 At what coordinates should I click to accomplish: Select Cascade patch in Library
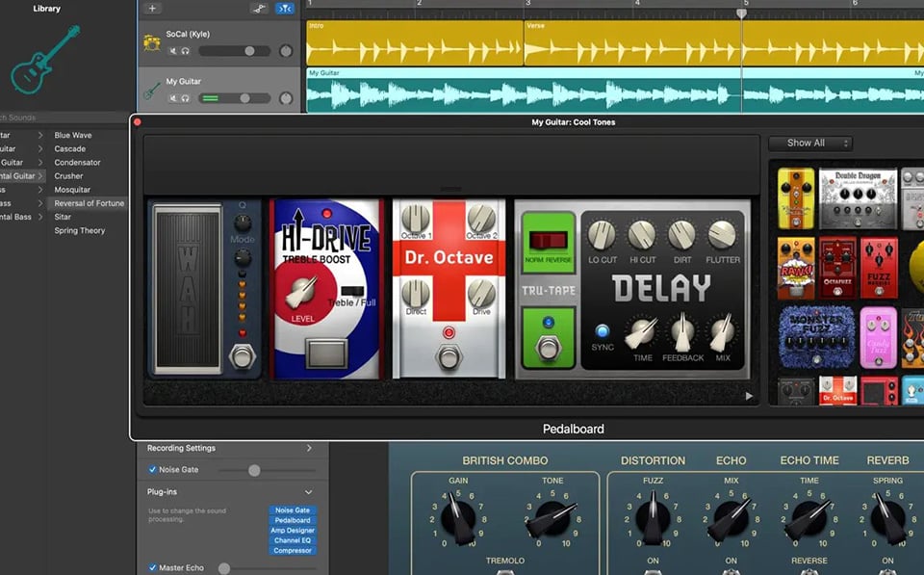point(70,148)
